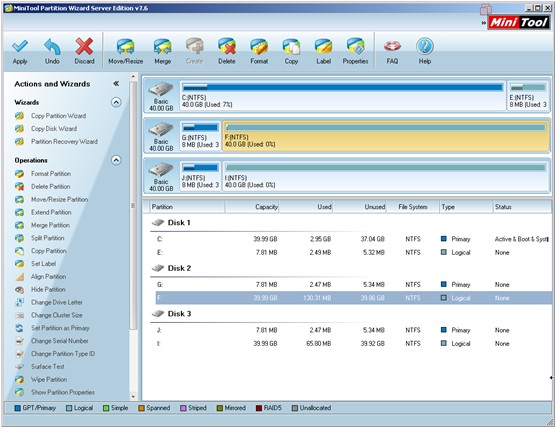The image size is (557, 429).
Task: Choose Delete Partition operation
Action: (50, 186)
